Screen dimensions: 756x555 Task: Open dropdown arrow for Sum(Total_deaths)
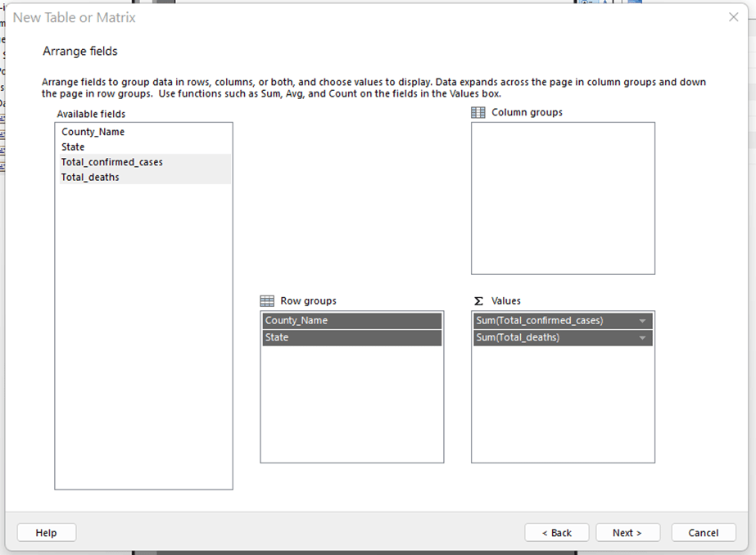(x=642, y=338)
